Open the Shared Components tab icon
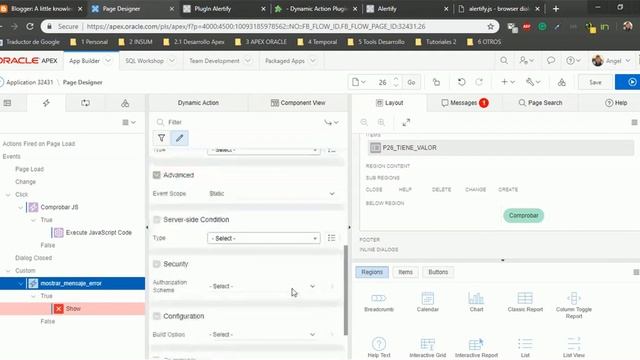The height and width of the screenshot is (360, 640). (x=125, y=103)
